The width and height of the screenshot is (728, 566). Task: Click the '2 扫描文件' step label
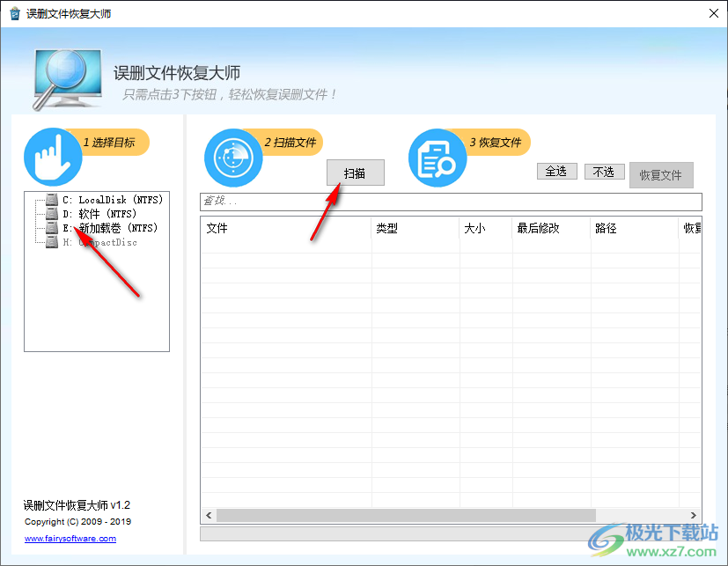coord(290,142)
